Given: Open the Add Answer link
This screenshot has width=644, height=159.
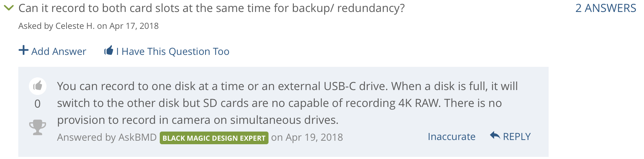Looking at the screenshot, I should (x=59, y=51).
